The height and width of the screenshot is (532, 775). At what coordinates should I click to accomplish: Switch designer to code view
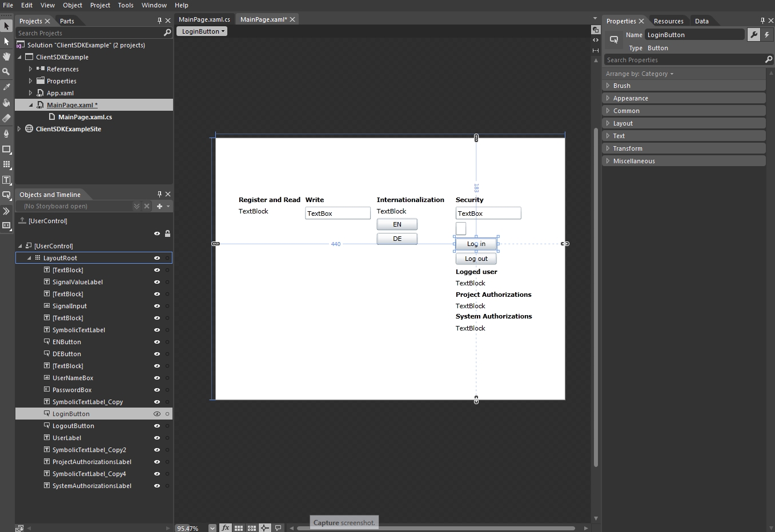[x=596, y=40]
